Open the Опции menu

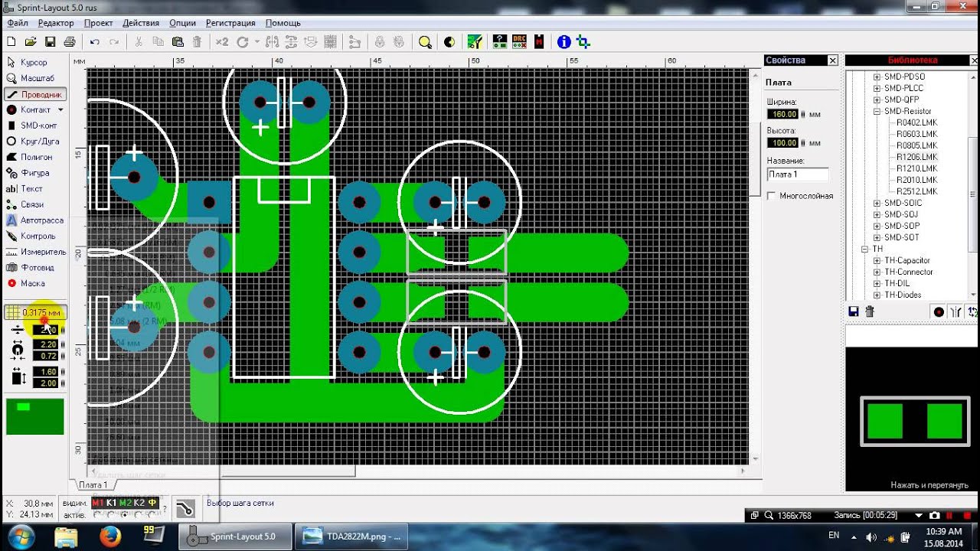coord(182,23)
